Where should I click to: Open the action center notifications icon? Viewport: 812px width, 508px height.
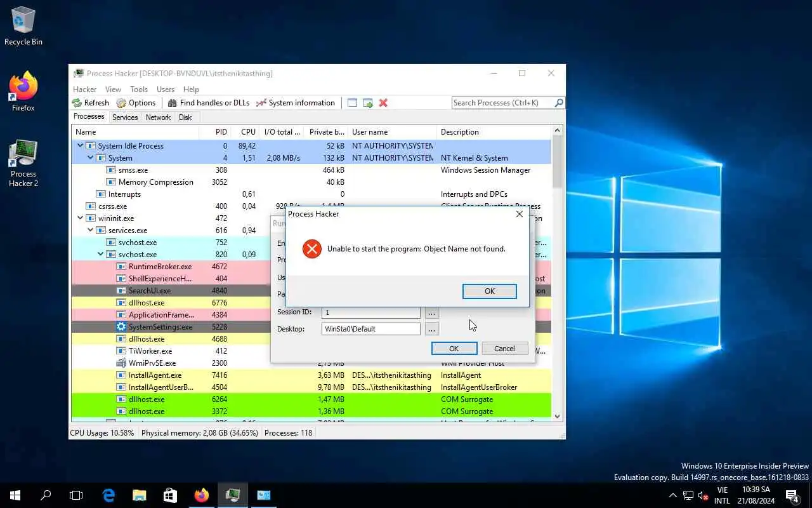tap(793, 495)
